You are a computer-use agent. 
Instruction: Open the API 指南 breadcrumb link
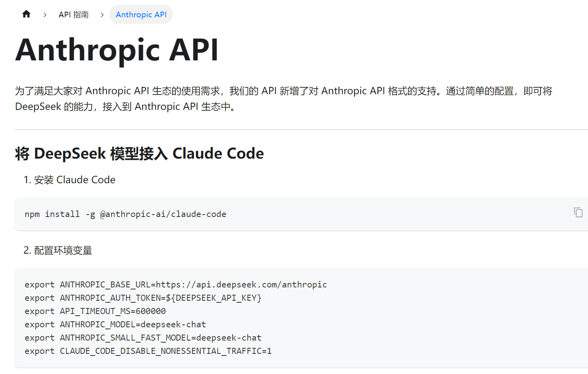click(x=74, y=14)
